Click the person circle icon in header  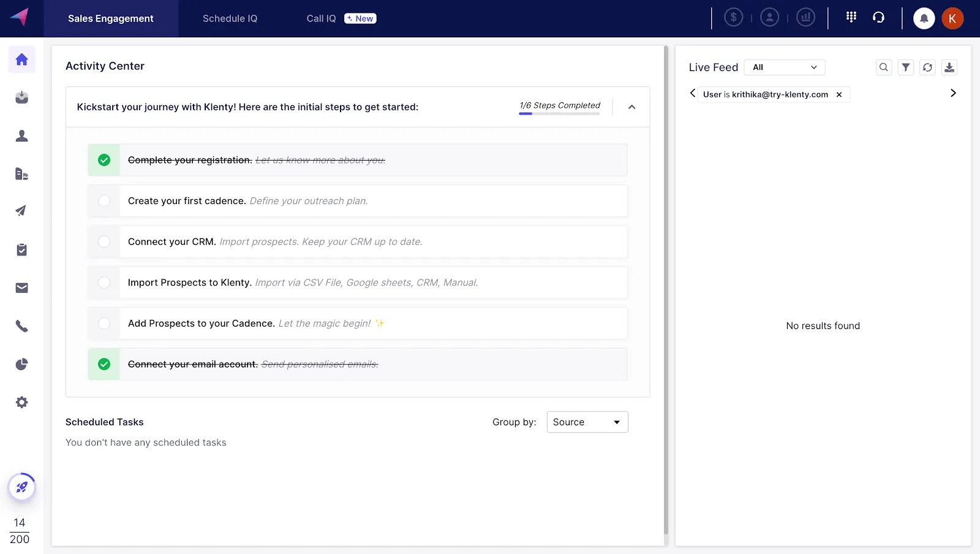pos(769,17)
